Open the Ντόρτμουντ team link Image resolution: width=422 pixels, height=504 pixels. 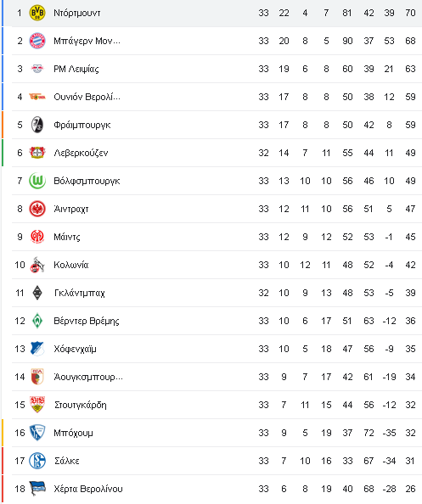point(77,13)
